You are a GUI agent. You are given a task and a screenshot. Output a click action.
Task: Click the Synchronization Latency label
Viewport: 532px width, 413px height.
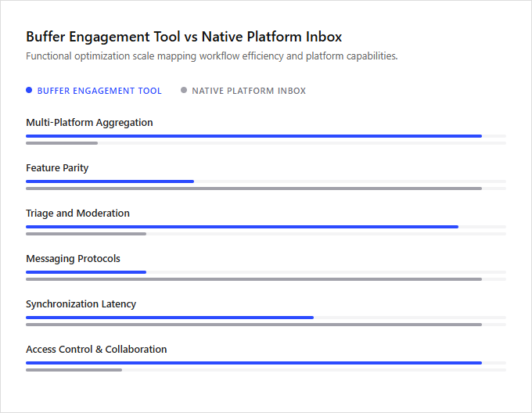[81, 304]
